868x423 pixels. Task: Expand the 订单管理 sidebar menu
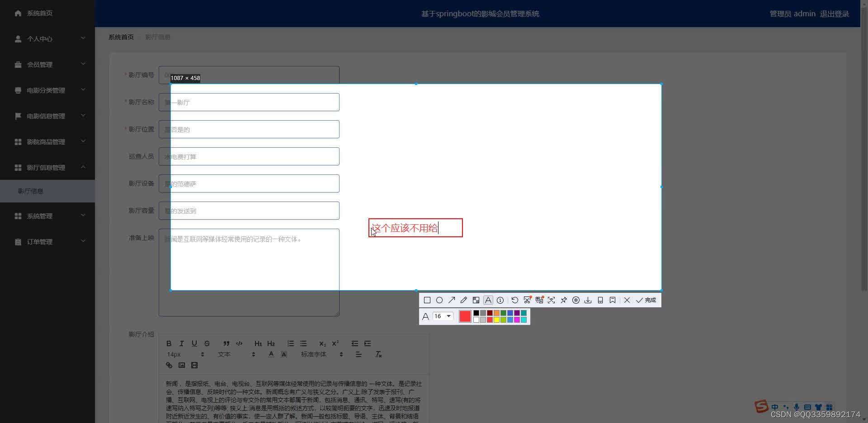click(x=47, y=242)
